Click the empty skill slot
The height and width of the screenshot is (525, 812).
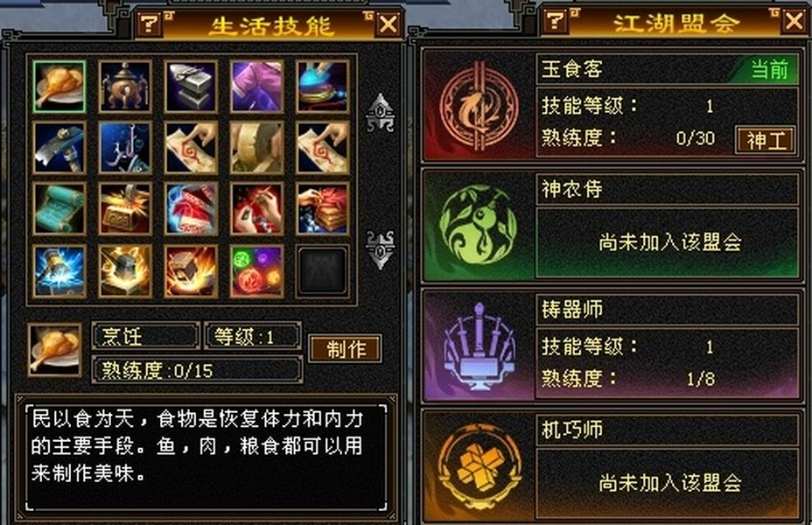pyautogui.click(x=322, y=271)
